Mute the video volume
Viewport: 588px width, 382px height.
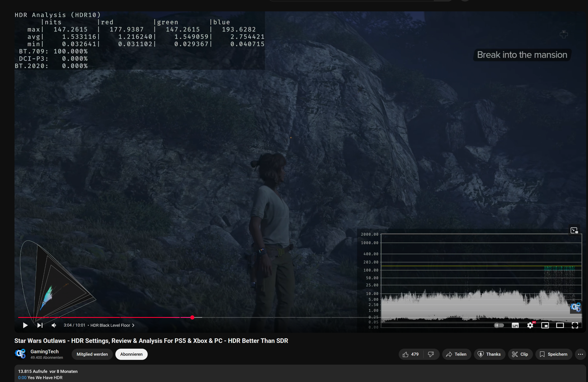54,325
